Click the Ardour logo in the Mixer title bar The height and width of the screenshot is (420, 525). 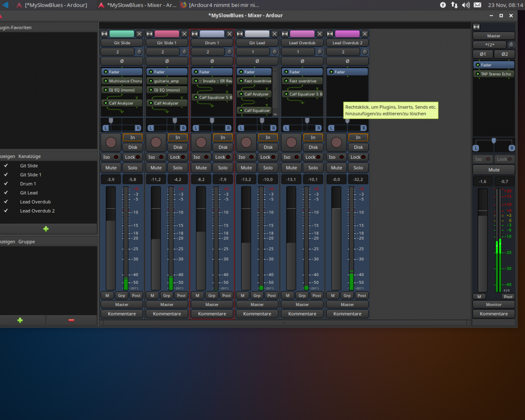coord(1,15)
